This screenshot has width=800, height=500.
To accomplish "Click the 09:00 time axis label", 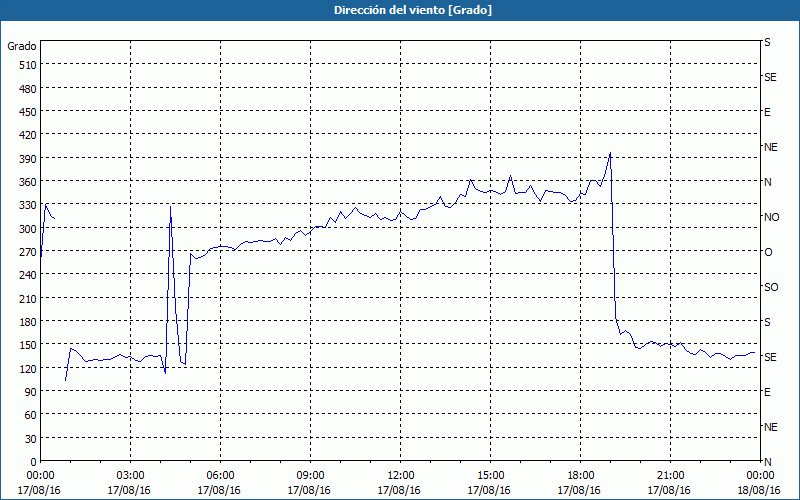I will (x=310, y=476).
